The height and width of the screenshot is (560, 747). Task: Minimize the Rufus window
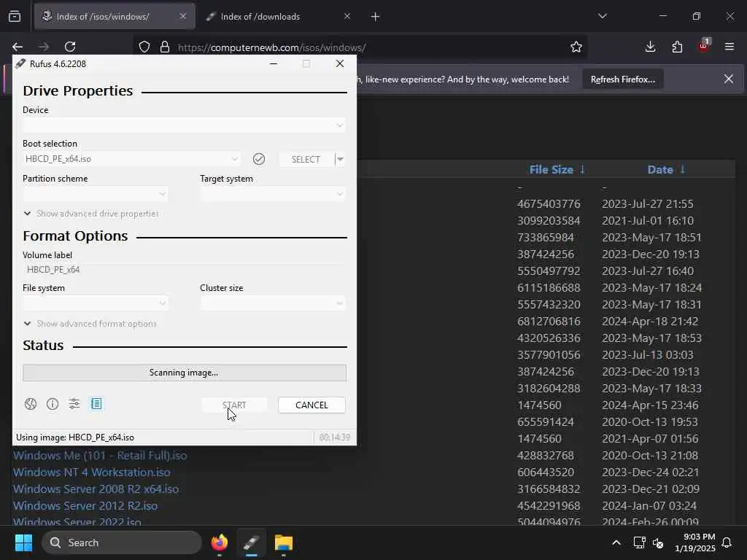(x=274, y=63)
